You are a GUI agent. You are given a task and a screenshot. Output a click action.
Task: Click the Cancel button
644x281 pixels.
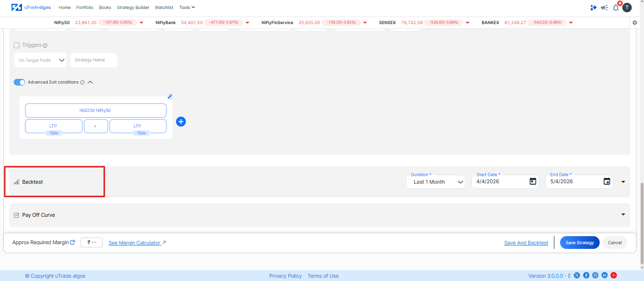point(615,242)
